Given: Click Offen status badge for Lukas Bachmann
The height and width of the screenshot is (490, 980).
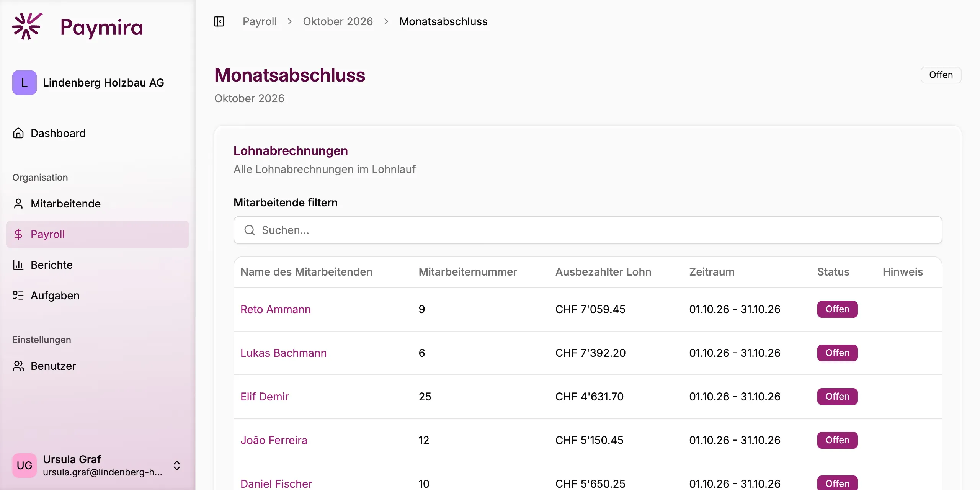Looking at the screenshot, I should (837, 353).
